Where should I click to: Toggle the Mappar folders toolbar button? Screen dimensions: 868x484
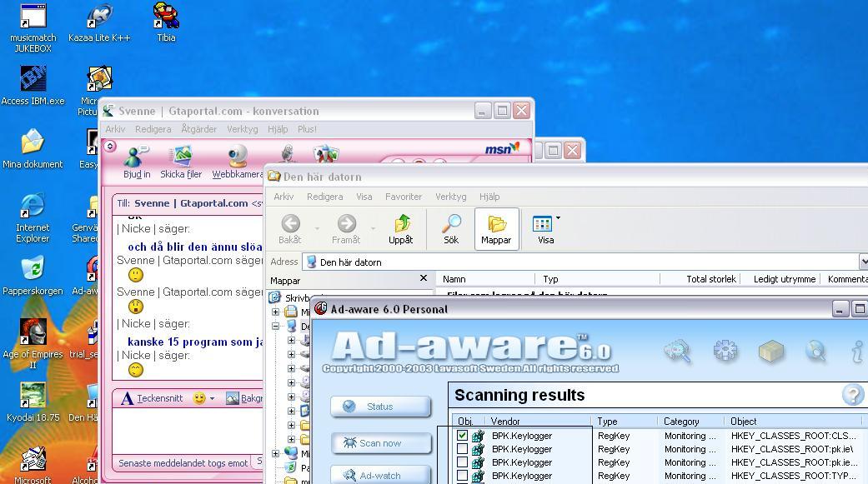[497, 229]
